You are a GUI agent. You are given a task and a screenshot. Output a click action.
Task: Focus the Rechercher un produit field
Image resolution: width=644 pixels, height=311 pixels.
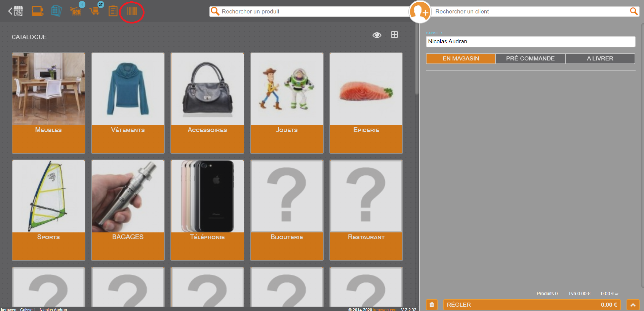(x=309, y=11)
